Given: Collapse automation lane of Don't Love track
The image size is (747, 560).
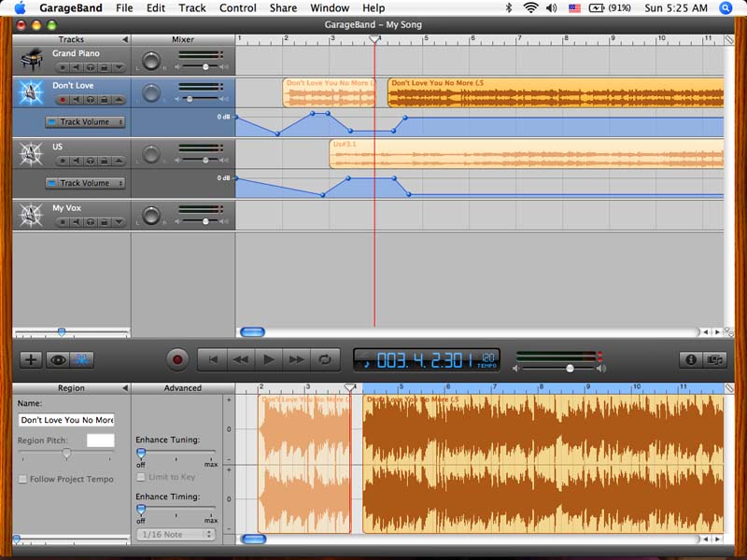Looking at the screenshot, I should pos(119,100).
